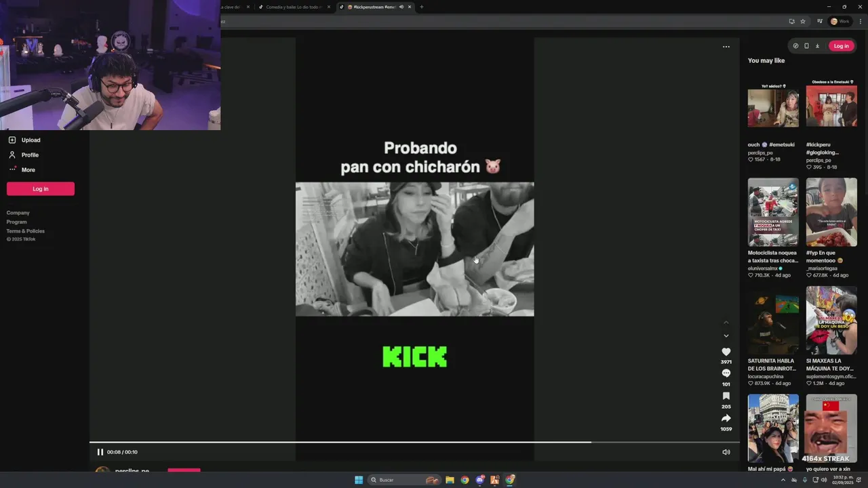This screenshot has width=868, height=488.
Task: Click the install/cast icon in address bar
Action: click(791, 21)
